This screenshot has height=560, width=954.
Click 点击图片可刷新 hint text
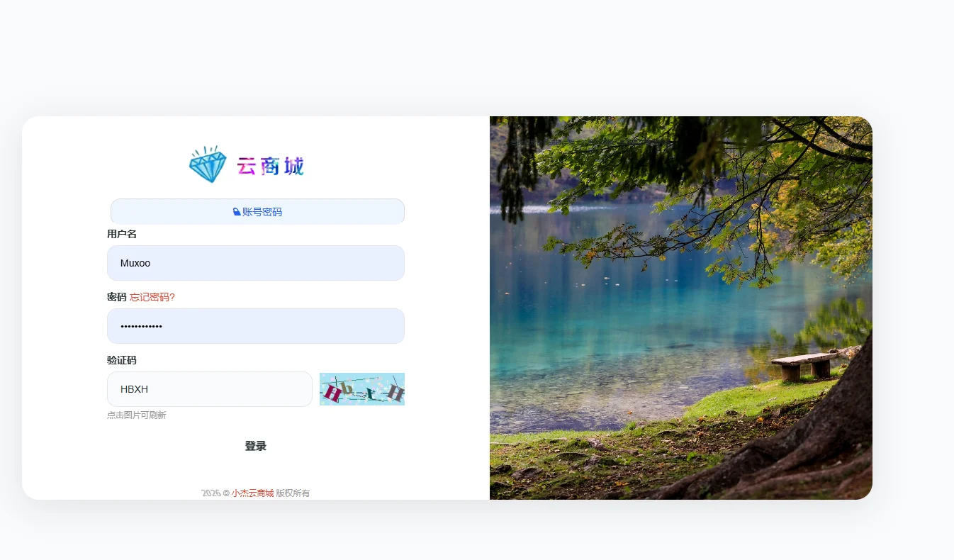point(136,415)
